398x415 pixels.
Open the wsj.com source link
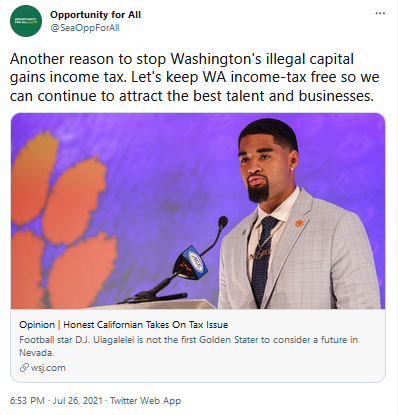[48, 368]
